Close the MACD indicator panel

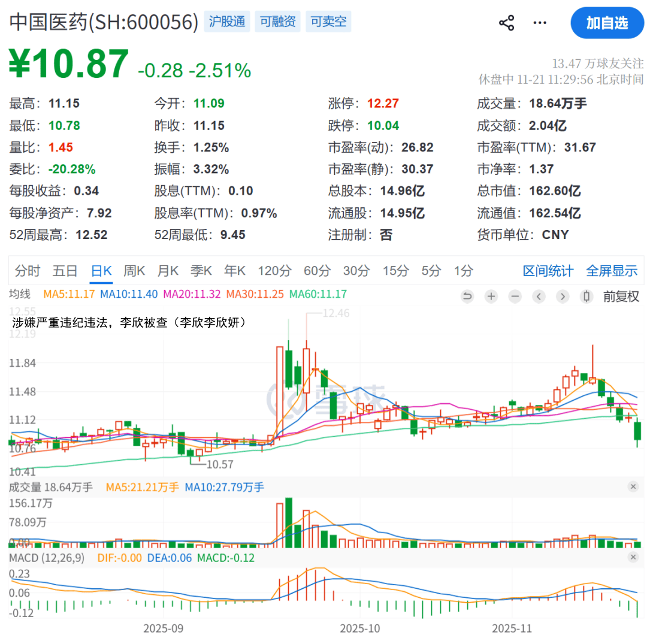click(x=633, y=557)
